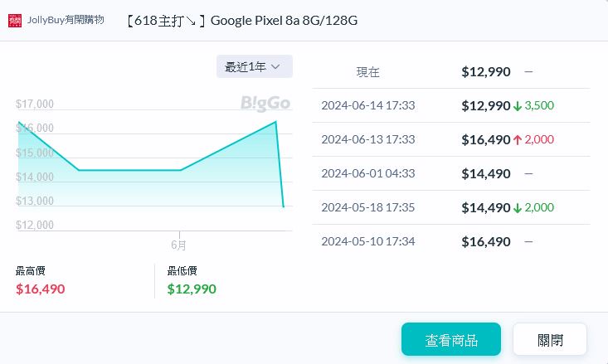Click the green down arrow on 2024-05-18 row
608x364 pixels.
click(x=518, y=208)
